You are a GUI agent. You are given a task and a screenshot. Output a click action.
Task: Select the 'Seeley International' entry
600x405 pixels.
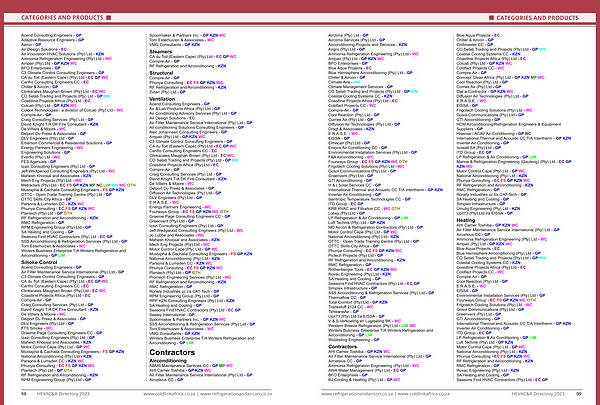pyautogui.click(x=172, y=315)
